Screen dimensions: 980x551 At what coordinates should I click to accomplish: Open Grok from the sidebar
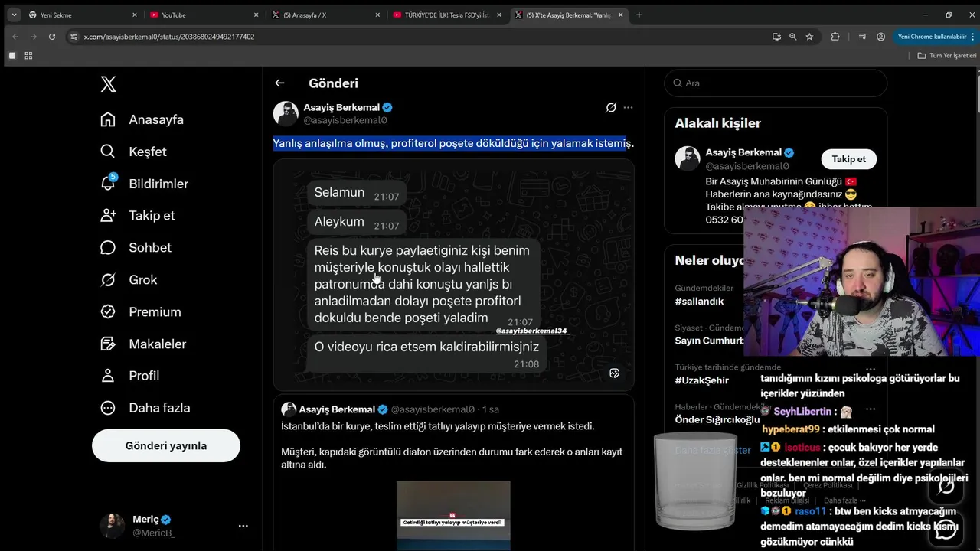point(129,279)
